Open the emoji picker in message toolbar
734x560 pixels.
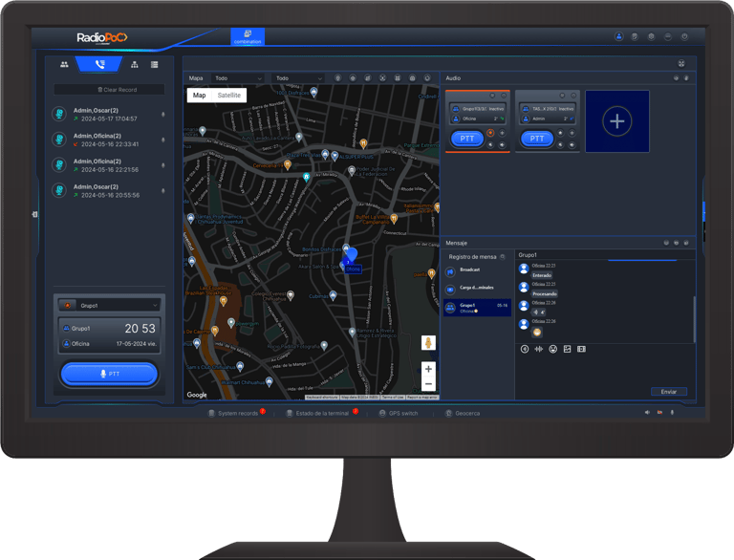552,349
